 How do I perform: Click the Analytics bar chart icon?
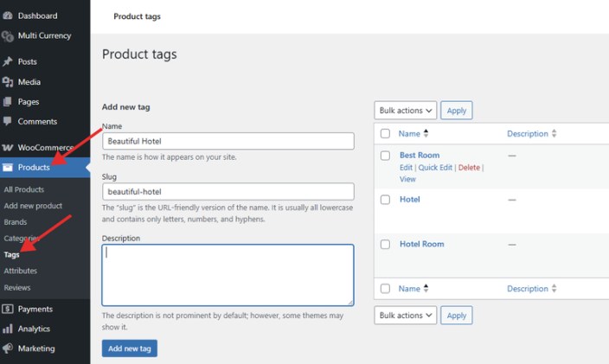coord(8,329)
